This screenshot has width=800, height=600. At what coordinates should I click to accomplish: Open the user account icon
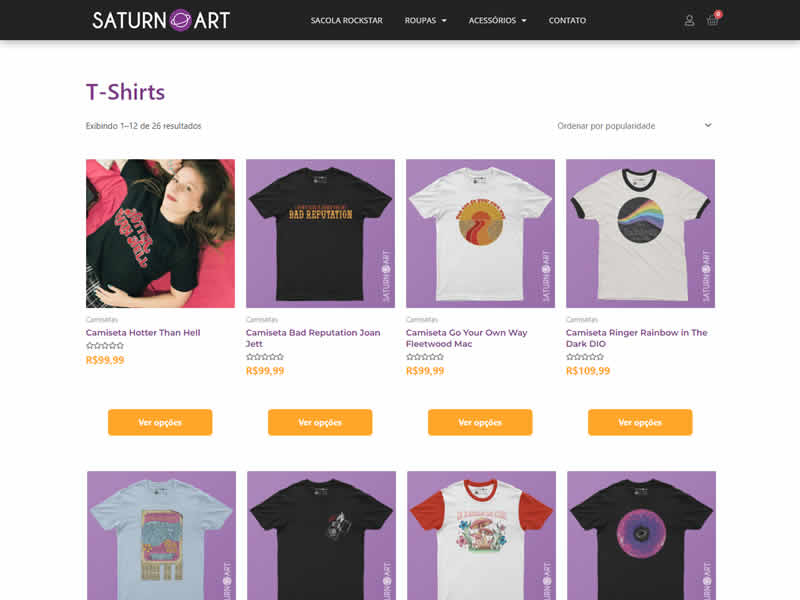(x=689, y=20)
